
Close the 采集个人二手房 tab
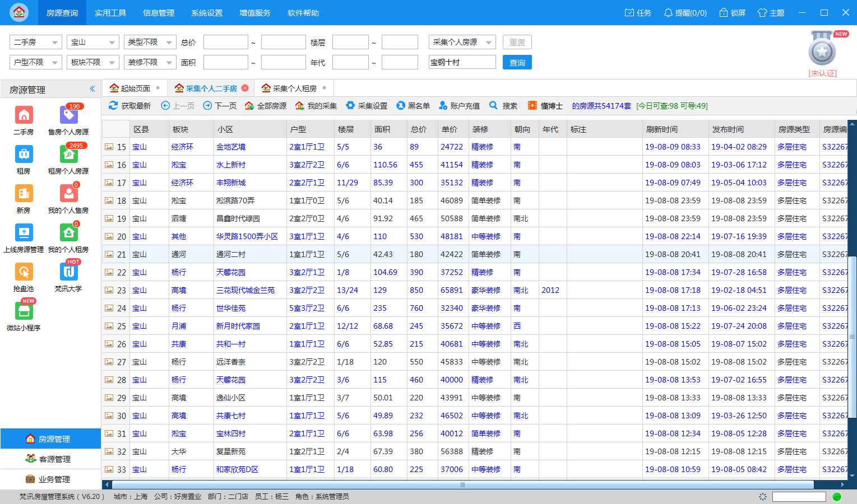pyautogui.click(x=245, y=88)
